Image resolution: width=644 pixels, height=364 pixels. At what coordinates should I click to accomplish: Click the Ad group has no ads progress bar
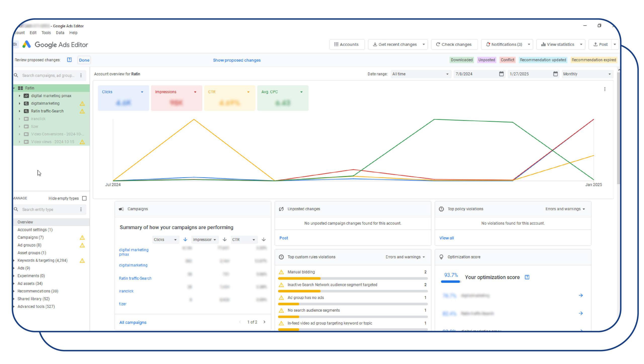click(x=352, y=304)
